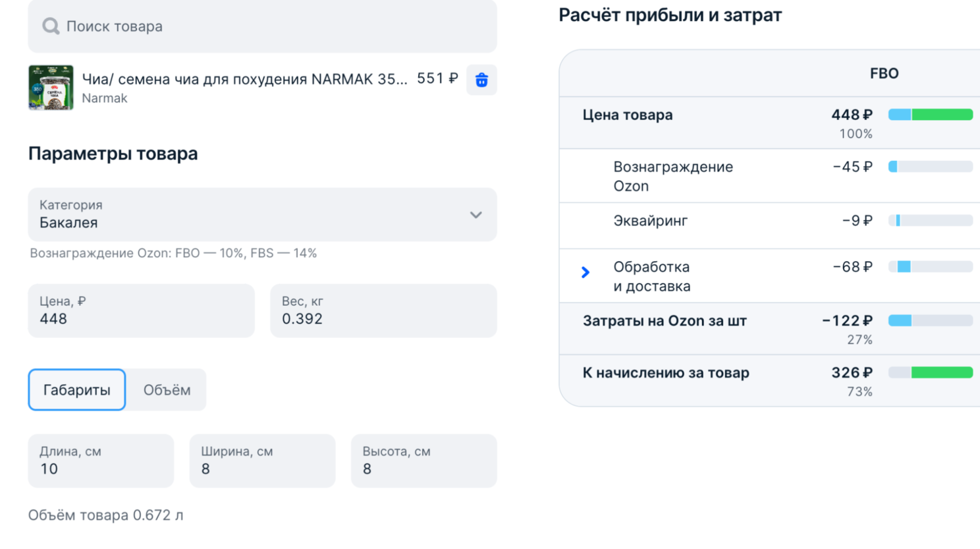
Task: Focus the Длина, см field
Action: pos(101,461)
